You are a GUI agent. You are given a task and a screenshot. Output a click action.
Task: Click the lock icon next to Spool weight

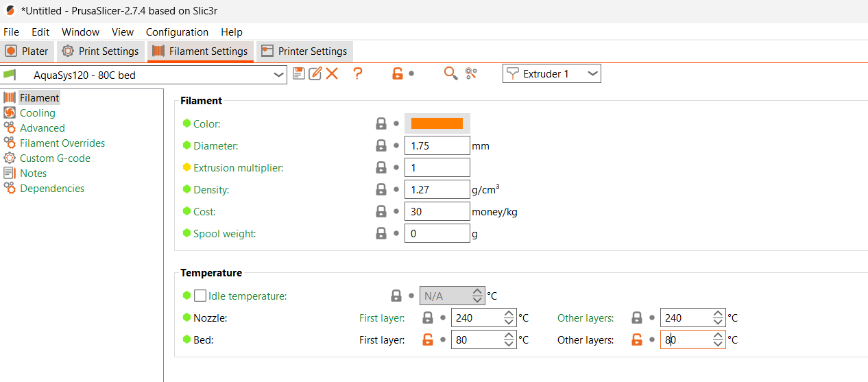tap(381, 233)
